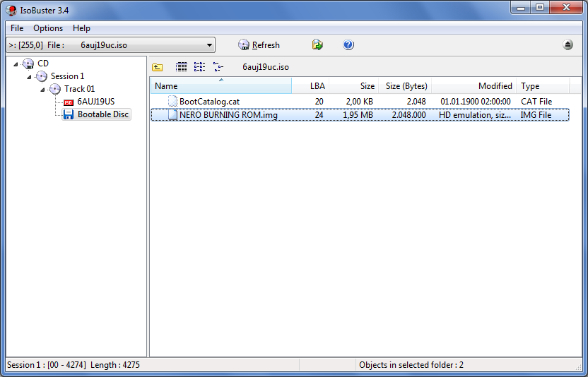Sort by the Type column header
This screenshot has height=377, width=588.
tap(543, 86)
